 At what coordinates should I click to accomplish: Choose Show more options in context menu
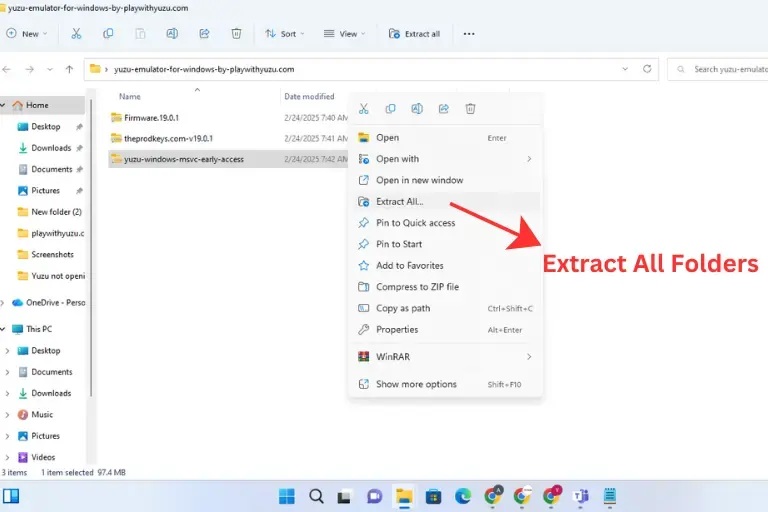point(416,384)
